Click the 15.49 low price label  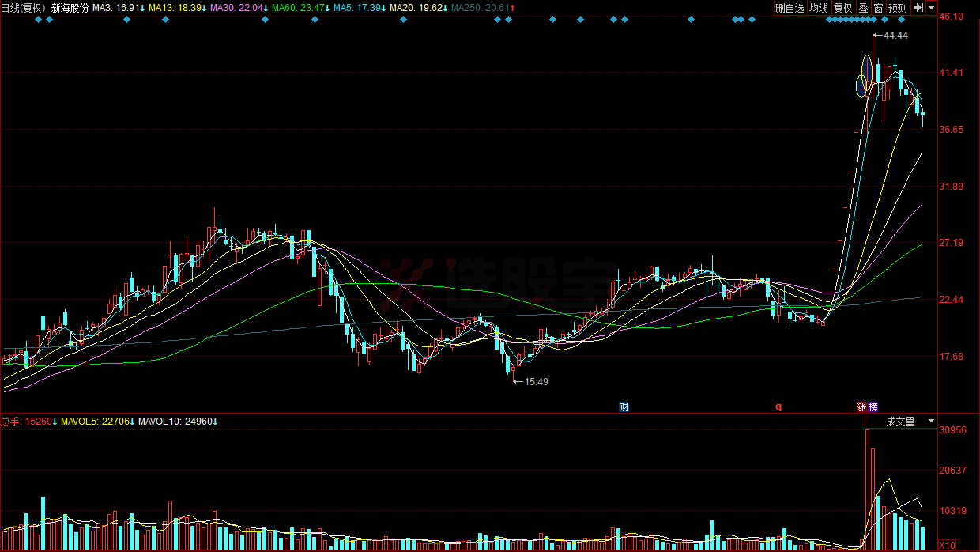(x=536, y=382)
